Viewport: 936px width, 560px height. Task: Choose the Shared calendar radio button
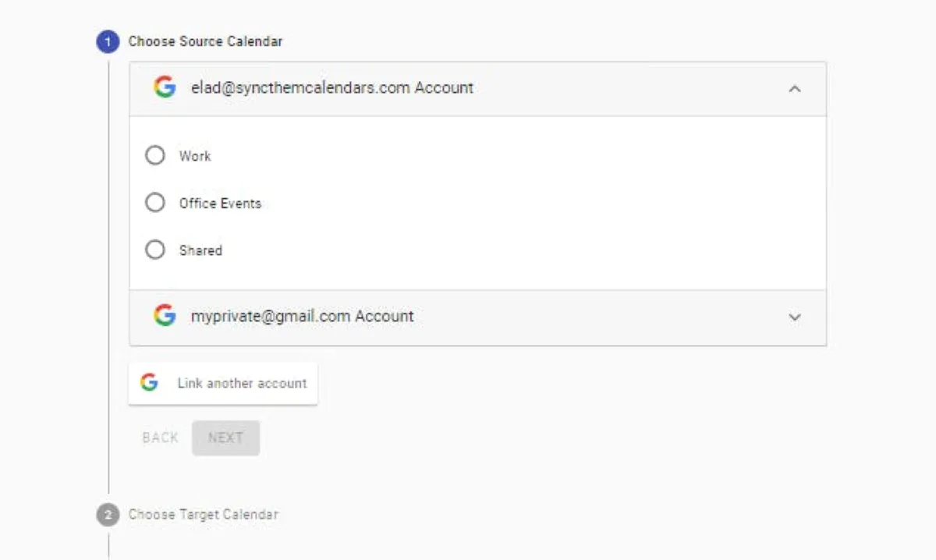pyautogui.click(x=155, y=250)
